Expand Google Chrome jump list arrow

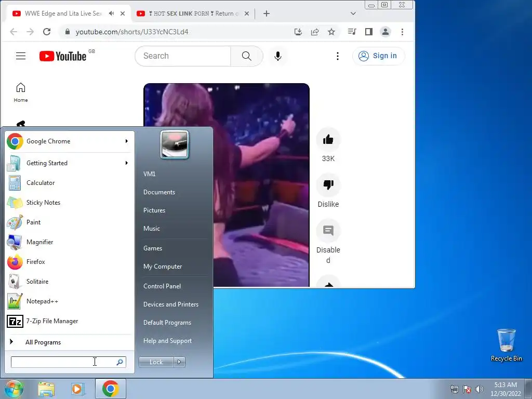tap(127, 141)
